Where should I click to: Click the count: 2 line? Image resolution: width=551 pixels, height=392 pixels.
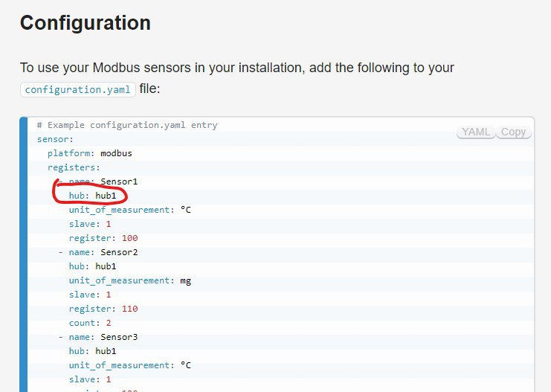(90, 323)
